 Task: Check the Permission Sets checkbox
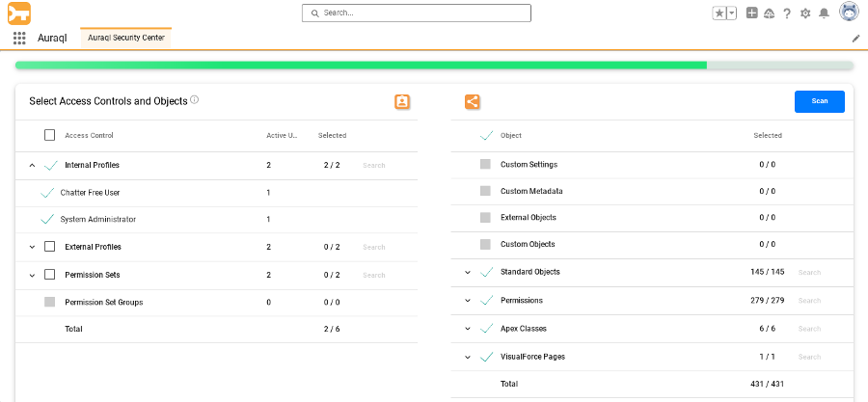(49, 275)
